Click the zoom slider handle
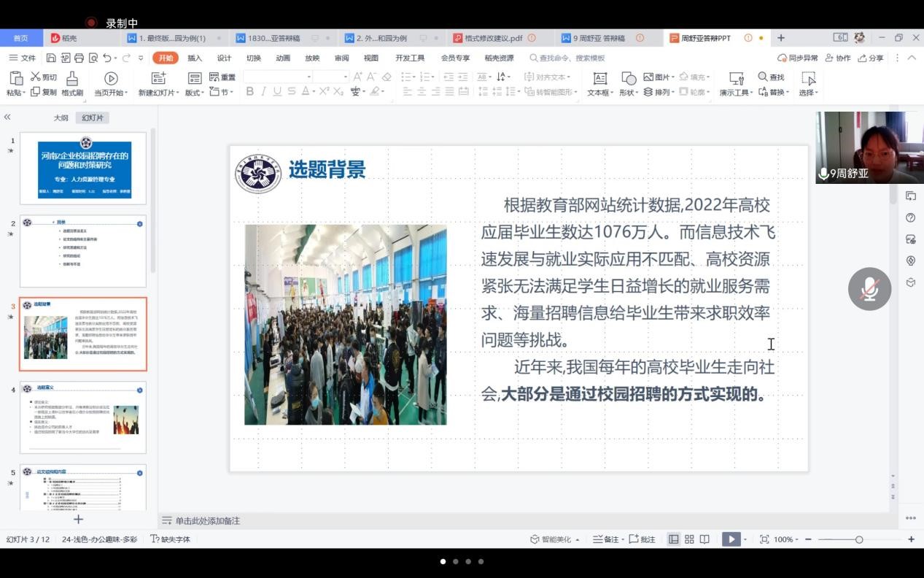 pyautogui.click(x=859, y=539)
